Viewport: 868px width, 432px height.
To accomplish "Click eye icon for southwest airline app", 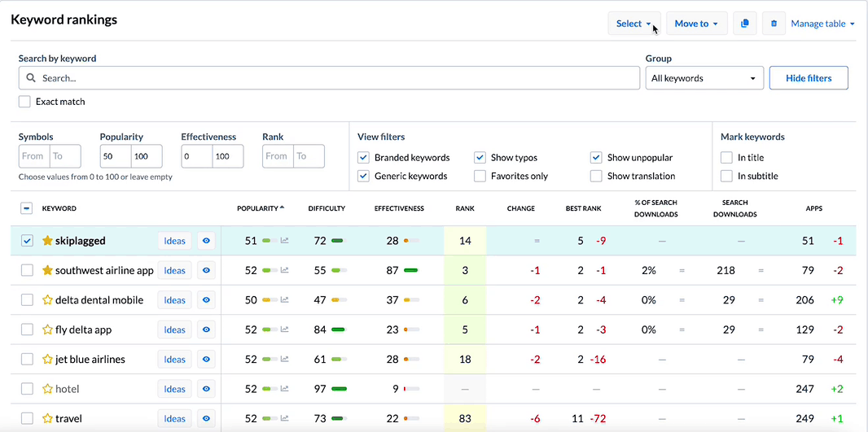I will [x=207, y=270].
